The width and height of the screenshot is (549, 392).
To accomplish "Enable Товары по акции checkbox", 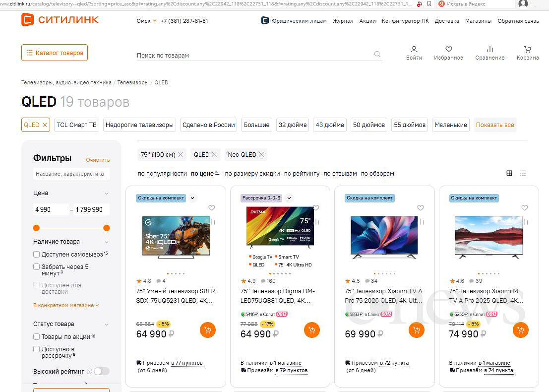I will (37, 336).
